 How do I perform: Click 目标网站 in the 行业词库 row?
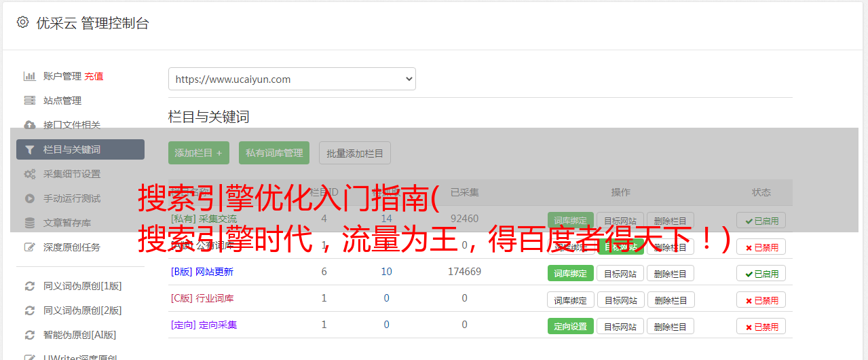pos(620,300)
